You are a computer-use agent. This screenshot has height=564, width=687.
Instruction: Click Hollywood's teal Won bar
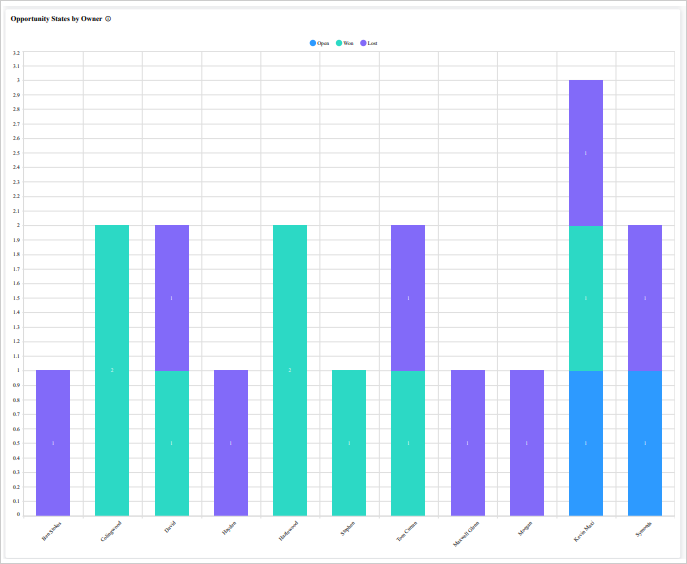coord(290,370)
